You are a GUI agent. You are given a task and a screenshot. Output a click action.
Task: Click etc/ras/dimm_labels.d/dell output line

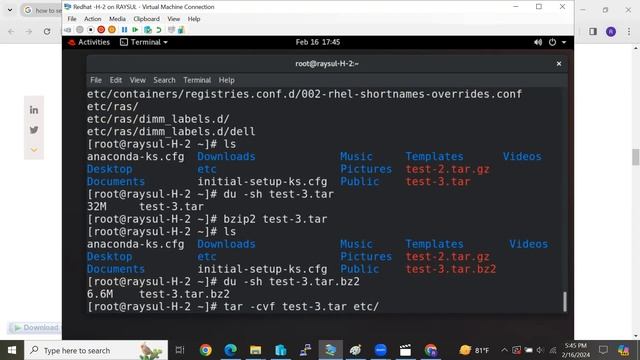click(171, 131)
